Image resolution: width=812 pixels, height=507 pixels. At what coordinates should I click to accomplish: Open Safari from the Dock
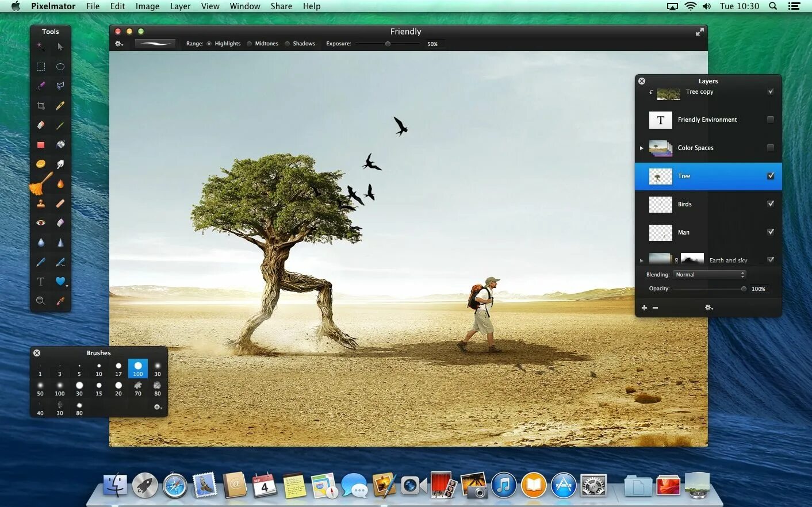pos(175,486)
